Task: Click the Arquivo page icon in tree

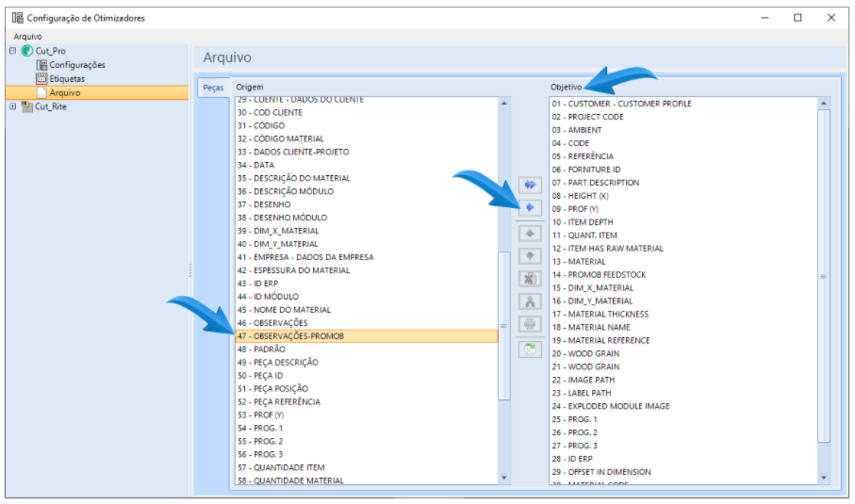Action: [41, 92]
